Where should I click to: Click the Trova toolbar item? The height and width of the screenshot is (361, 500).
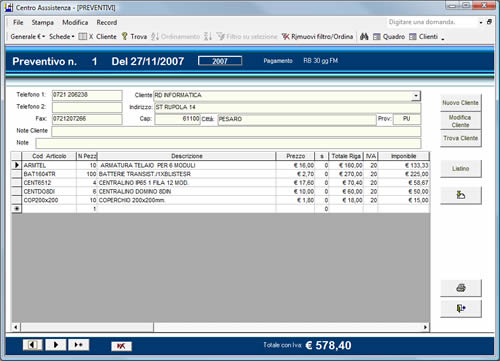point(135,37)
